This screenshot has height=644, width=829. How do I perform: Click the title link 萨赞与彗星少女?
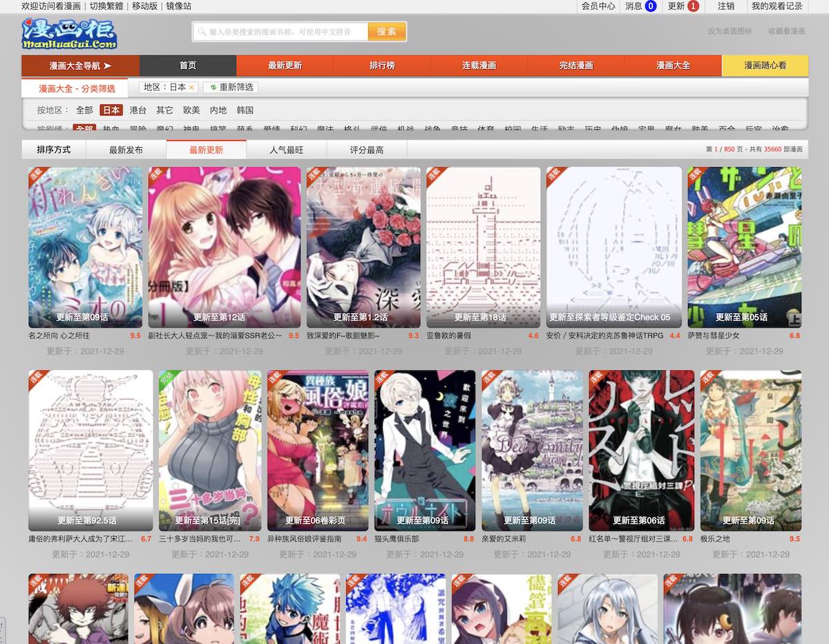714,336
